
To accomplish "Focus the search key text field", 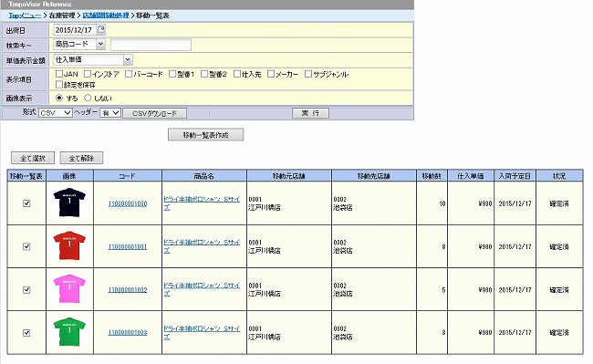I will click(151, 45).
